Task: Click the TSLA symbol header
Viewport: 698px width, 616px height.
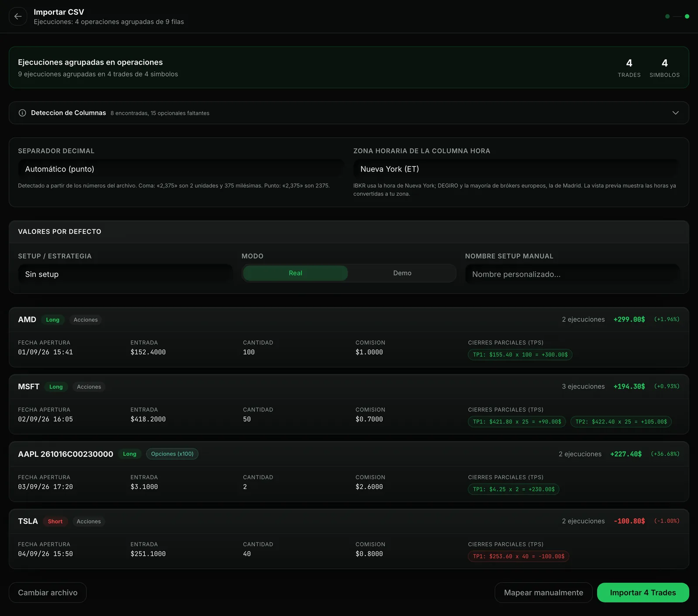Action: click(x=28, y=521)
